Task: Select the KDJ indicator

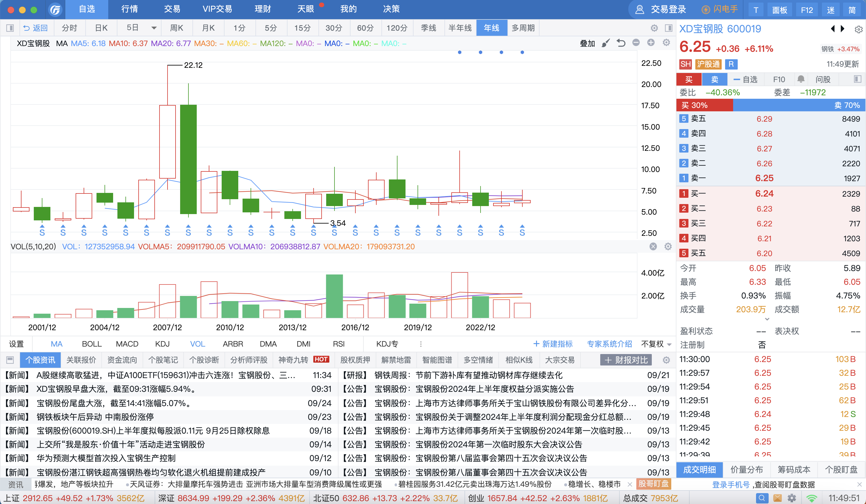Action: [162, 344]
